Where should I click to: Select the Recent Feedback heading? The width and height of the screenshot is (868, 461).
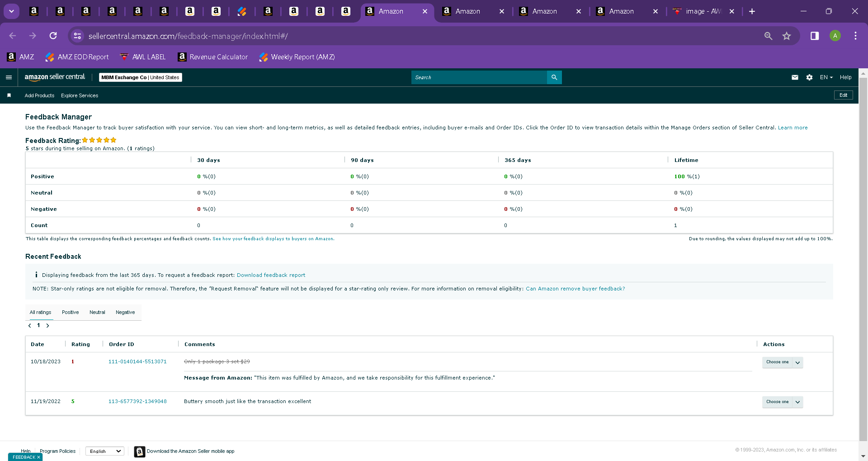pos(53,257)
